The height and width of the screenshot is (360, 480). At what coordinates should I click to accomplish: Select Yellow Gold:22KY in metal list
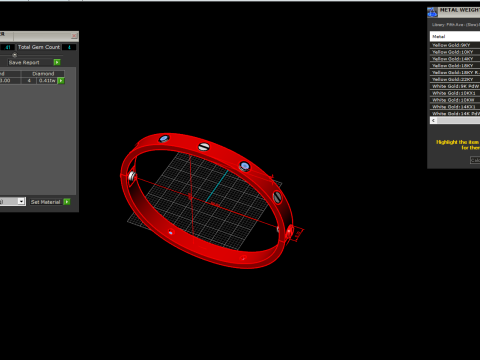pyautogui.click(x=455, y=79)
